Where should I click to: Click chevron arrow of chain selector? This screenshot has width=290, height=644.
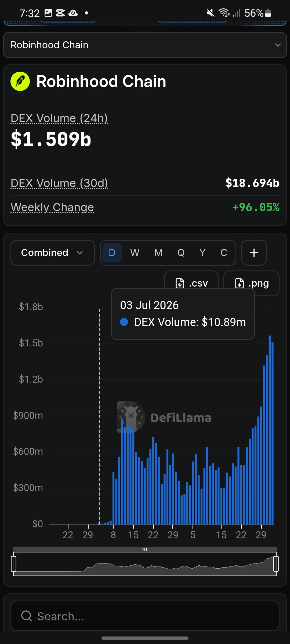coord(278,45)
